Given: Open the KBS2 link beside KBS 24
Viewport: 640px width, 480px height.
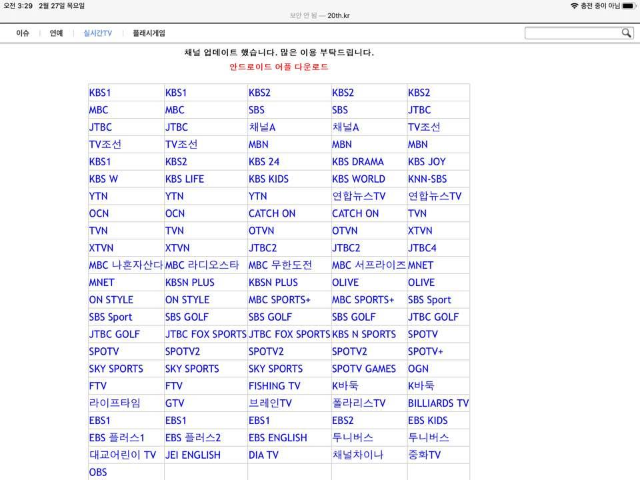Looking at the screenshot, I should [x=176, y=162].
